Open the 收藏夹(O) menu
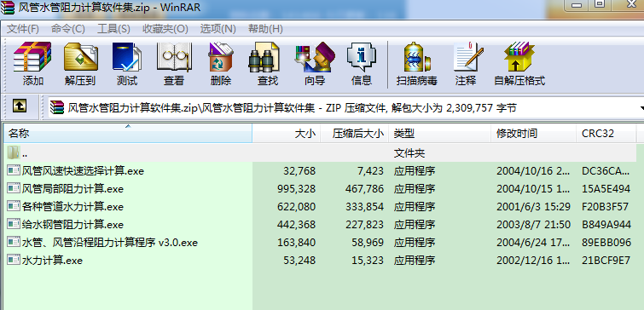Image resolution: width=644 pixels, height=310 pixels. [165, 29]
